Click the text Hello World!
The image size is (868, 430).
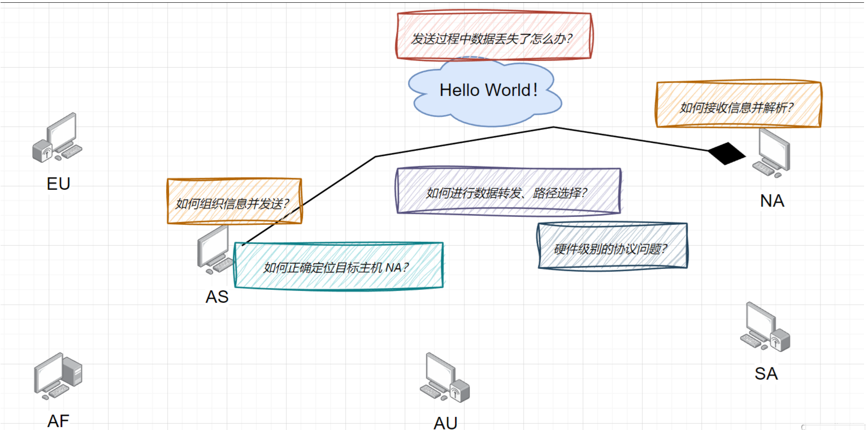click(x=489, y=90)
